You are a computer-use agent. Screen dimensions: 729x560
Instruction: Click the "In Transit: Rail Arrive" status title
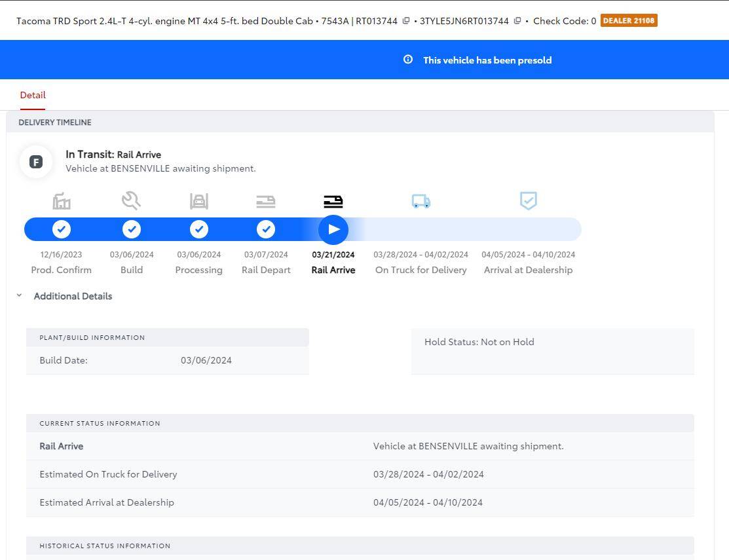(x=113, y=155)
